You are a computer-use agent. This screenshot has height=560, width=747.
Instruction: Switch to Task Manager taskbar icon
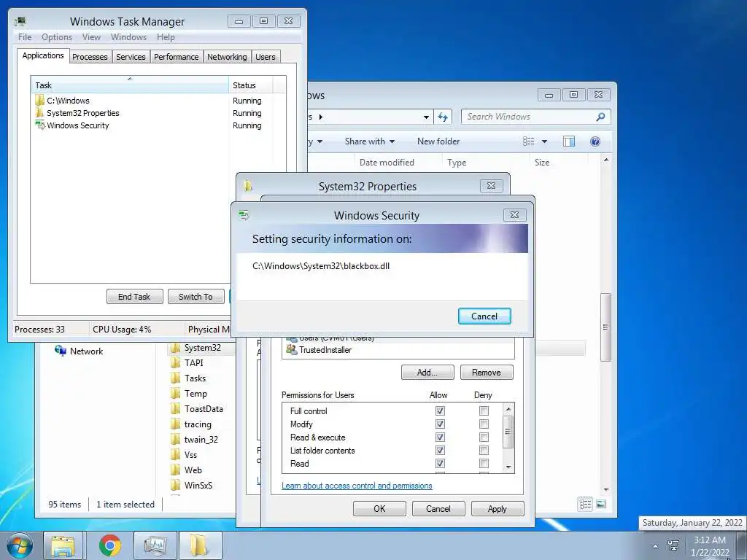pos(155,545)
